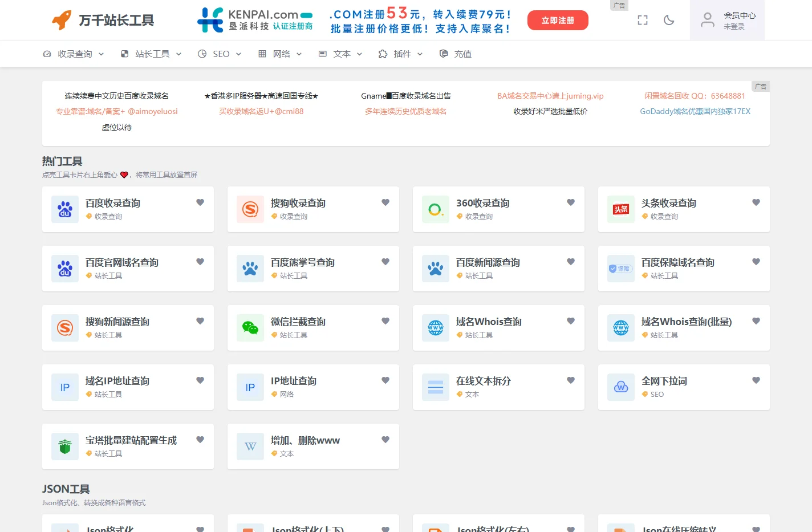Open ad link 收录好米严选批量低价
This screenshot has height=532, width=812.
click(x=550, y=111)
